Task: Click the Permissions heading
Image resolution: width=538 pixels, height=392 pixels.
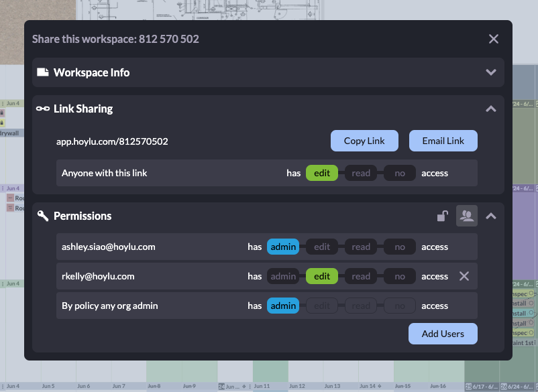Action: pos(83,216)
